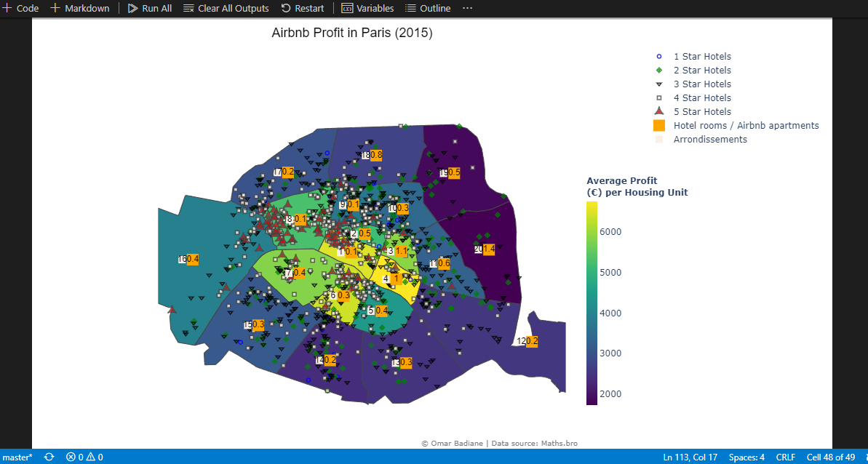Show the notebook Outline
The height and width of the screenshot is (464, 868).
427,8
